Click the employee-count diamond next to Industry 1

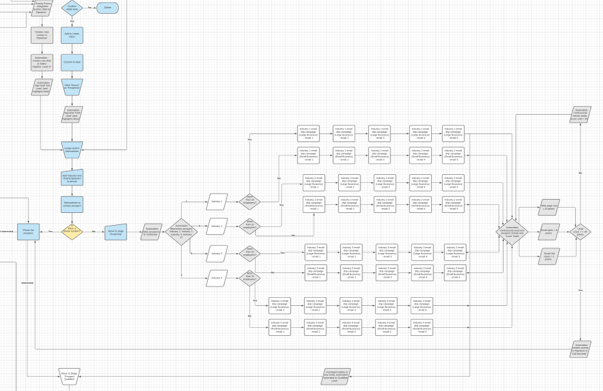250,202
